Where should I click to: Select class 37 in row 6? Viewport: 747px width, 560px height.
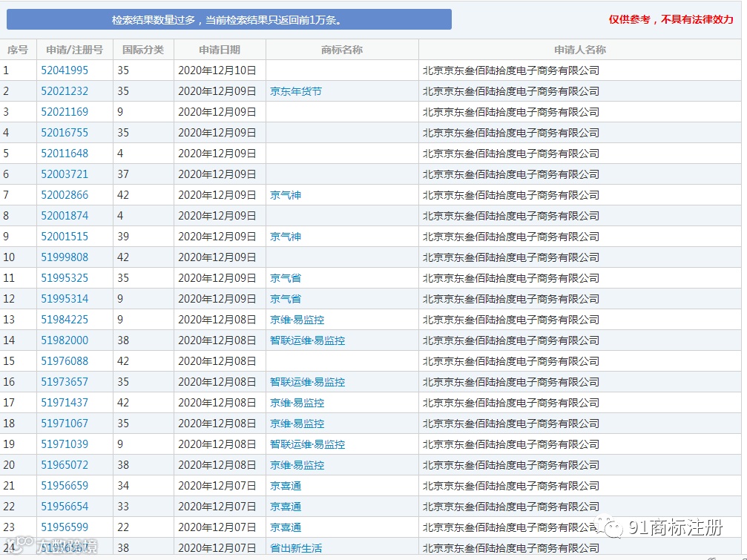point(123,174)
